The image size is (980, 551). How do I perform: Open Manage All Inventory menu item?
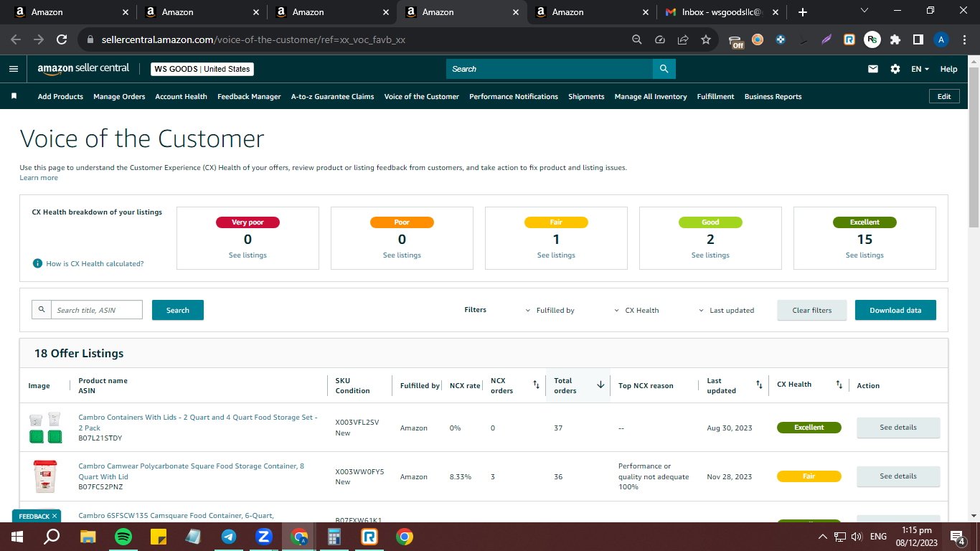click(651, 96)
